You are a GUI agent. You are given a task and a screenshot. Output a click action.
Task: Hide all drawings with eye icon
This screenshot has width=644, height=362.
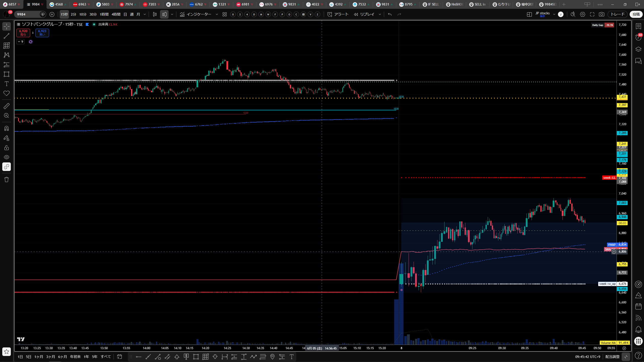tap(7, 157)
